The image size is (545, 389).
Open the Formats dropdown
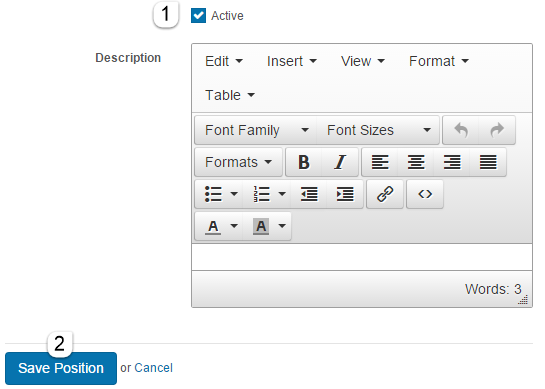pyautogui.click(x=238, y=162)
